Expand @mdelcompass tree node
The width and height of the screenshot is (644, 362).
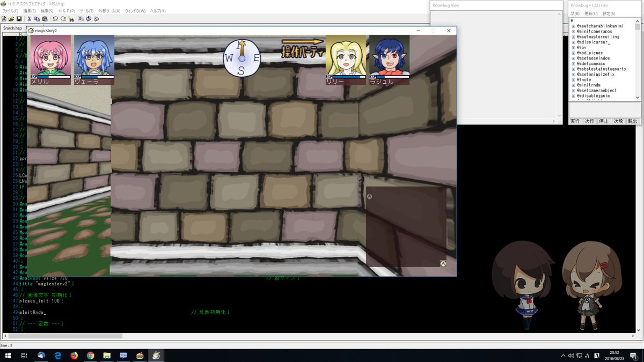point(574,64)
